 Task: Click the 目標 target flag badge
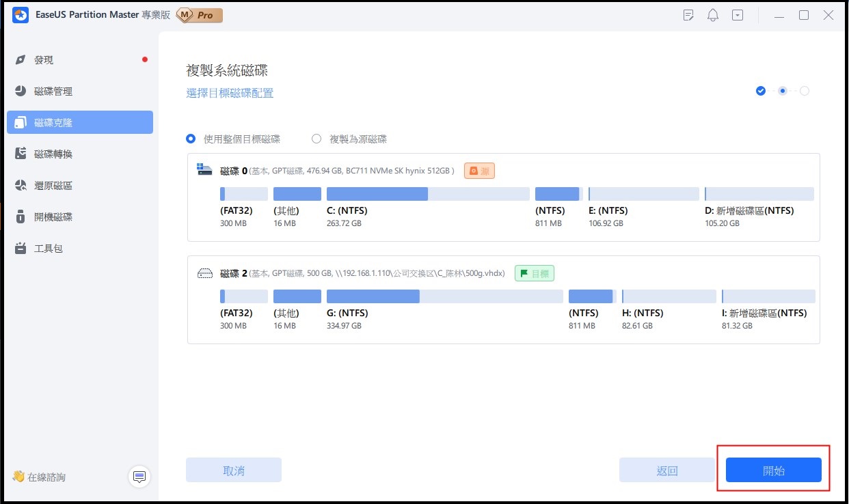pos(534,273)
